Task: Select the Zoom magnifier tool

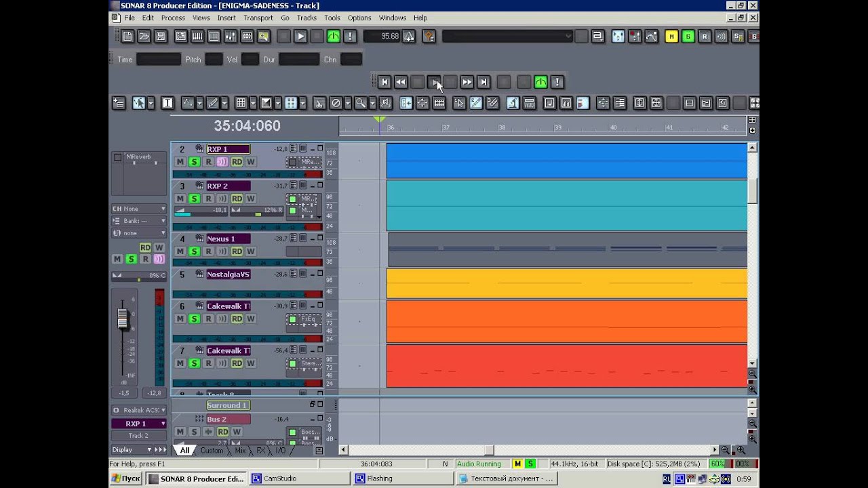Action: click(x=361, y=103)
